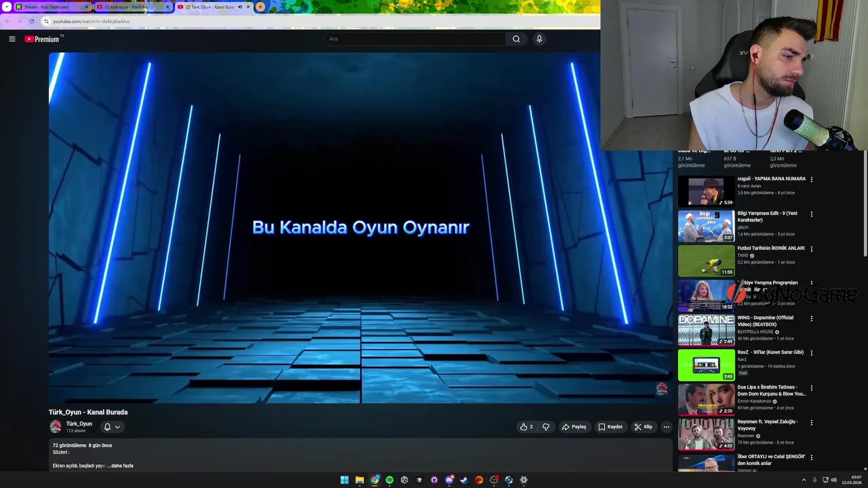
Task: Open Dua Lipa x İbrahim Tatlıses video
Action: click(772, 390)
